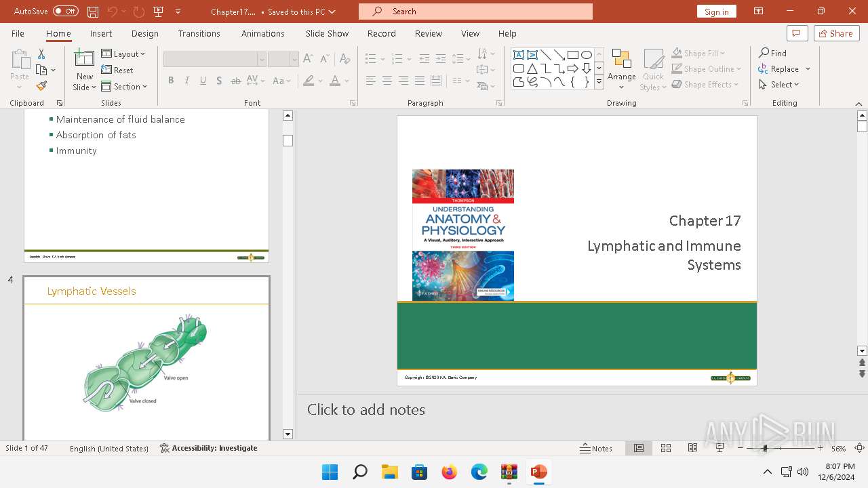Click in the Search box
This screenshot has height=488, width=868.
coord(475,12)
